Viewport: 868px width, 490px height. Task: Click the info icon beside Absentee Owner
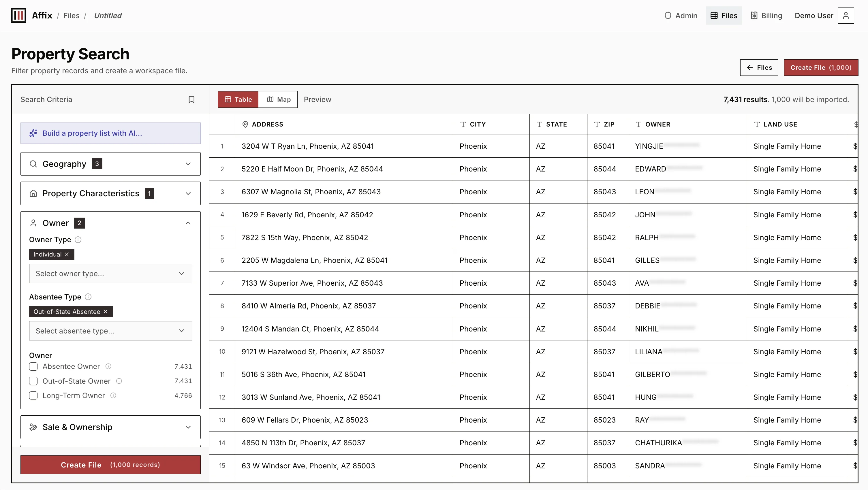[x=108, y=366]
